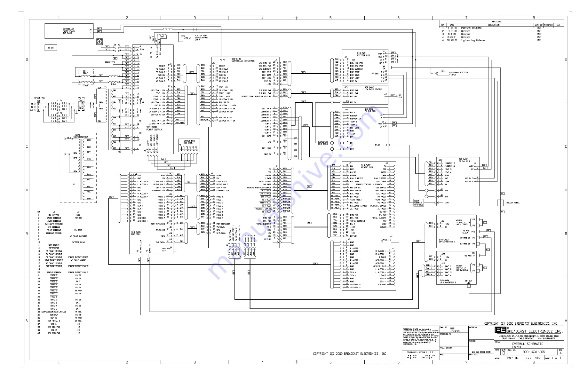Click the '100nF' capacitor value
588x380 pixels.
(x=108, y=62)
